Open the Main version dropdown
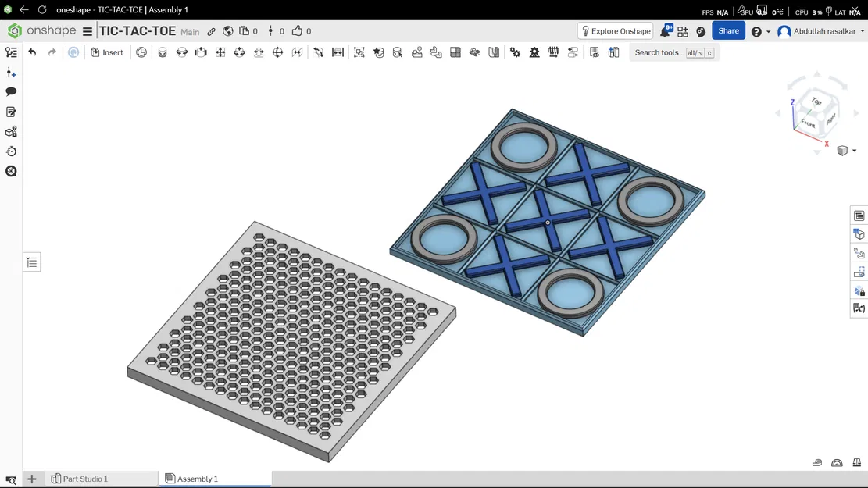The width and height of the screenshot is (868, 488). pos(190,31)
